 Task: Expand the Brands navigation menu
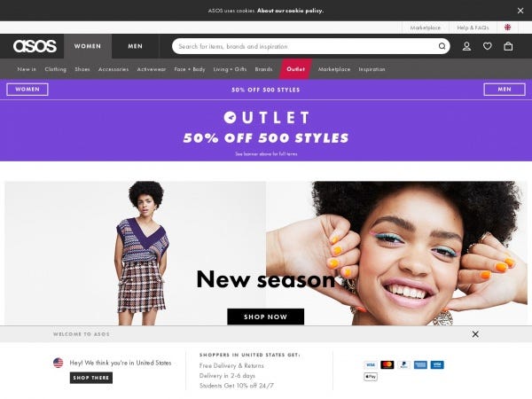click(263, 69)
